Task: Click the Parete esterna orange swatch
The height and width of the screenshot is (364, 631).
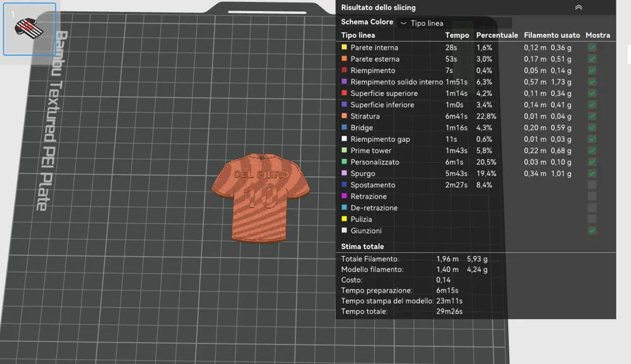Action: (x=344, y=58)
